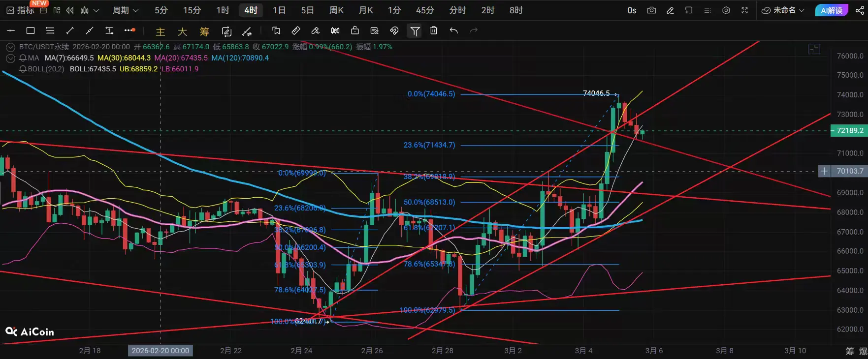Switch to the 8时 timeframe

tap(516, 10)
